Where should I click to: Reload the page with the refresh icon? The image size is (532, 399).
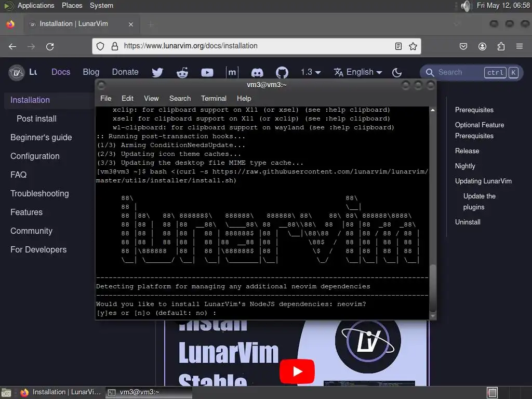(x=50, y=46)
